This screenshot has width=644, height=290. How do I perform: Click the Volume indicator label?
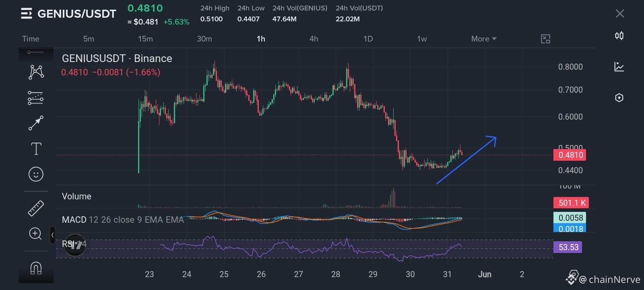coord(76,197)
